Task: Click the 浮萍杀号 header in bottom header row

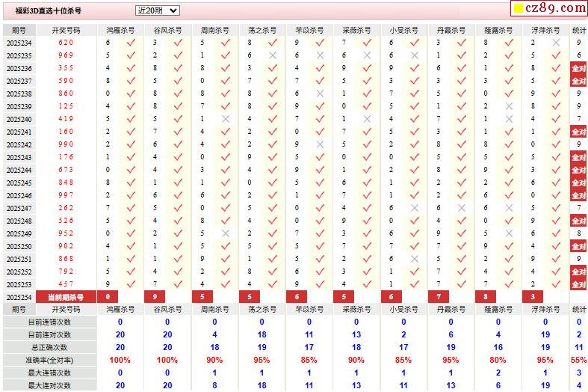Action: tap(545, 310)
